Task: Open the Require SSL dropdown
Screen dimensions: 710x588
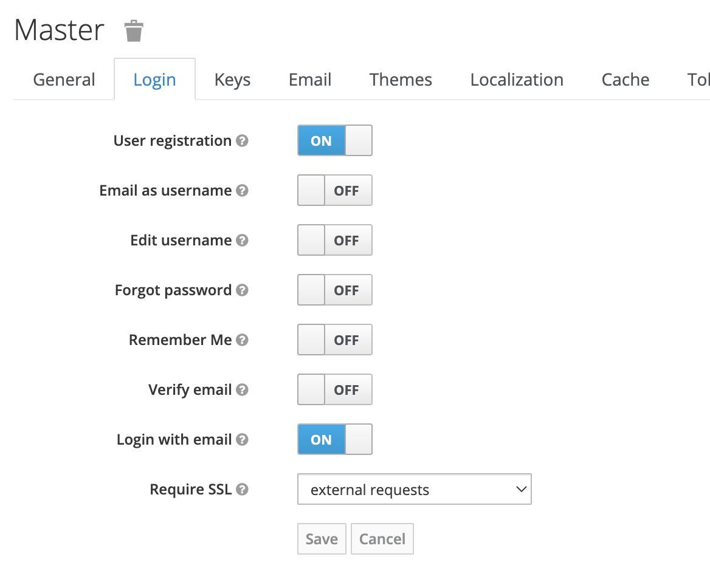Action: [x=414, y=490]
